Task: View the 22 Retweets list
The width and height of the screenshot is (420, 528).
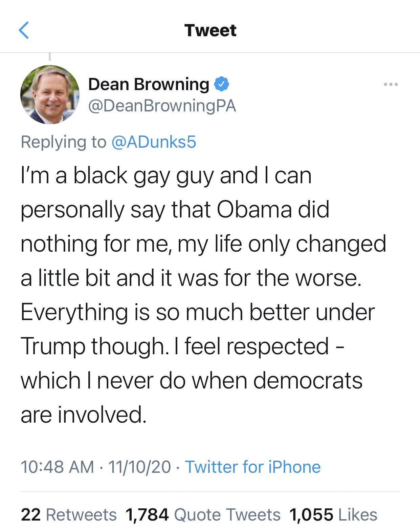Action: click(x=69, y=514)
